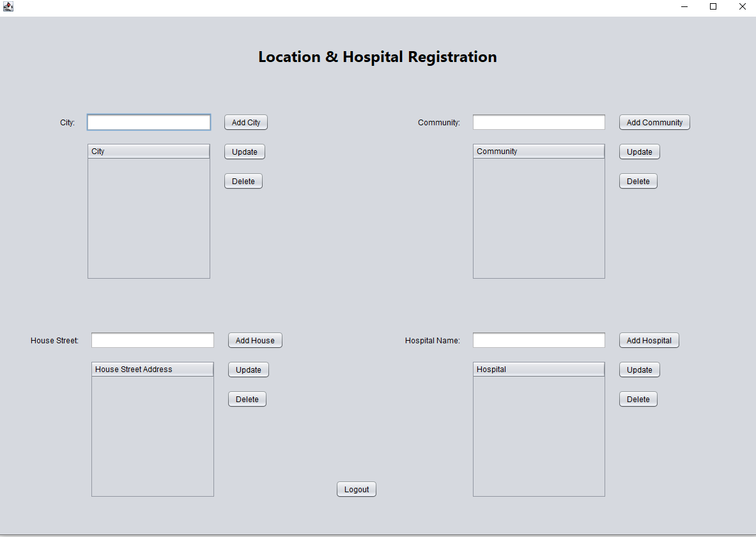Click inside the House Street text field
This screenshot has height=537, width=756.
152,340
